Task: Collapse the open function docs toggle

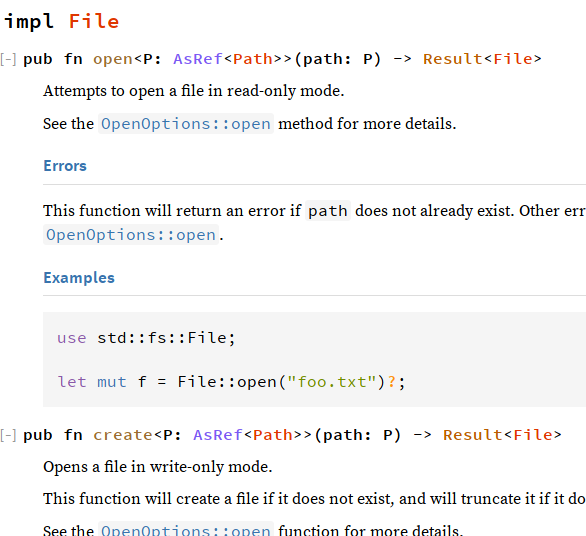Action: 8,59
